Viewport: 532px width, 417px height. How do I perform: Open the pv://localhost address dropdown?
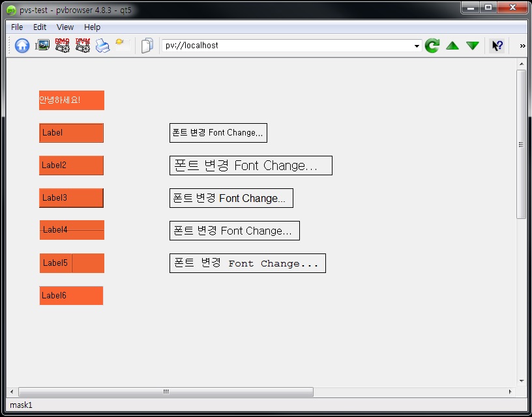(x=417, y=46)
